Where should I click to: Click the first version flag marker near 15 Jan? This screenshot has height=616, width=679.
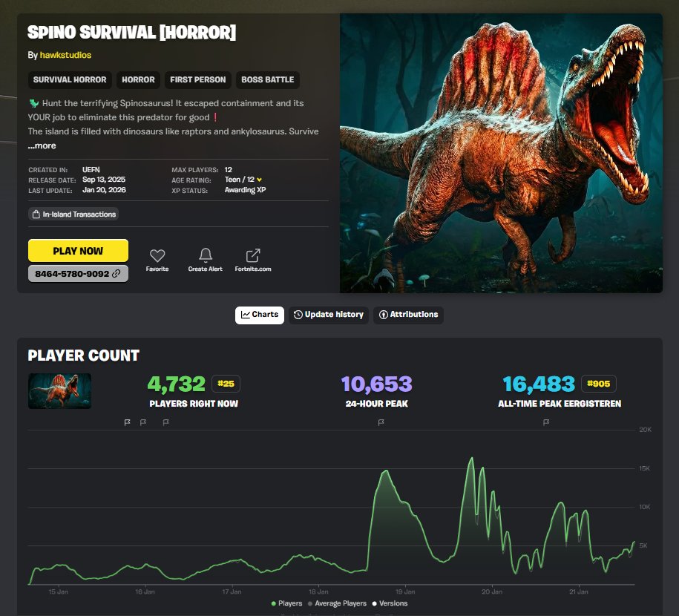(128, 422)
